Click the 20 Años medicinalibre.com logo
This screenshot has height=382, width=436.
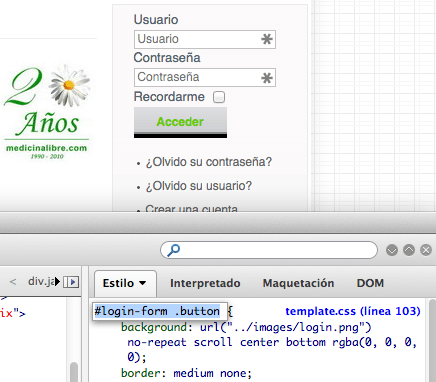click(47, 112)
